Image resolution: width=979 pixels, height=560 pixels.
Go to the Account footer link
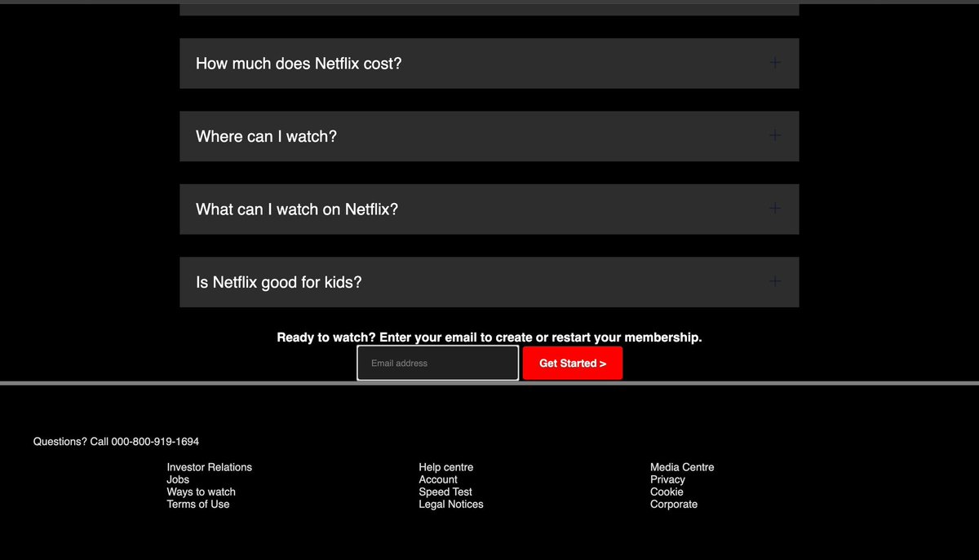click(438, 479)
